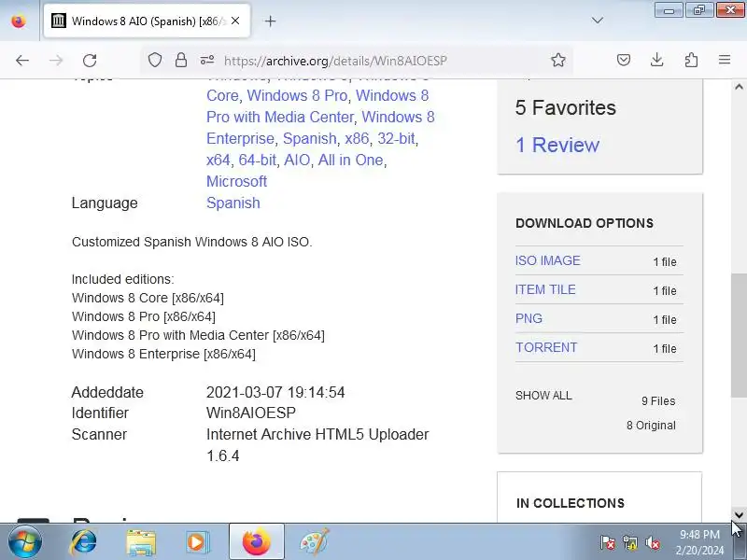Switch to Firefox taskbar button
The height and width of the screenshot is (560, 747).
pos(256,542)
